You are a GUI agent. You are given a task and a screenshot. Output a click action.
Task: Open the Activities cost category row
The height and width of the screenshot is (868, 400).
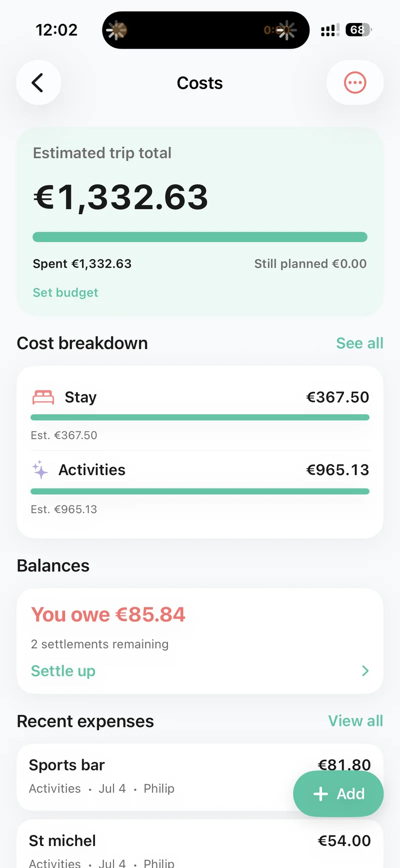(200, 488)
